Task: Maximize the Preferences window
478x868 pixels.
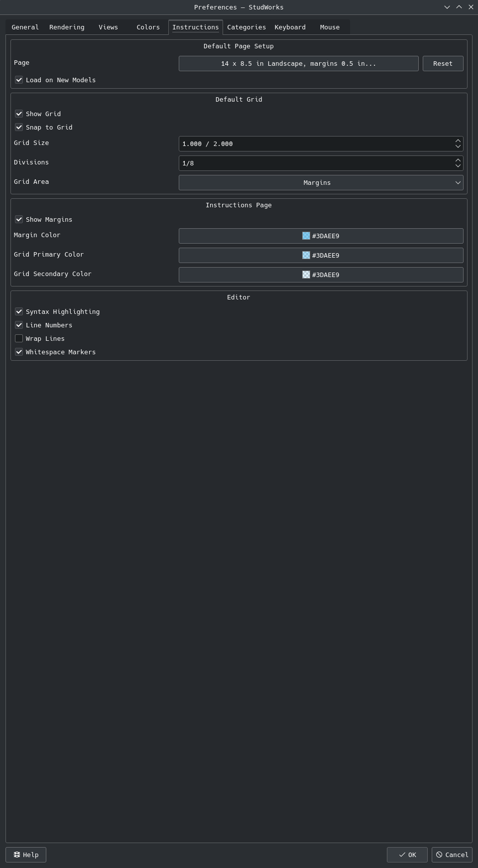Action: pyautogui.click(x=459, y=7)
